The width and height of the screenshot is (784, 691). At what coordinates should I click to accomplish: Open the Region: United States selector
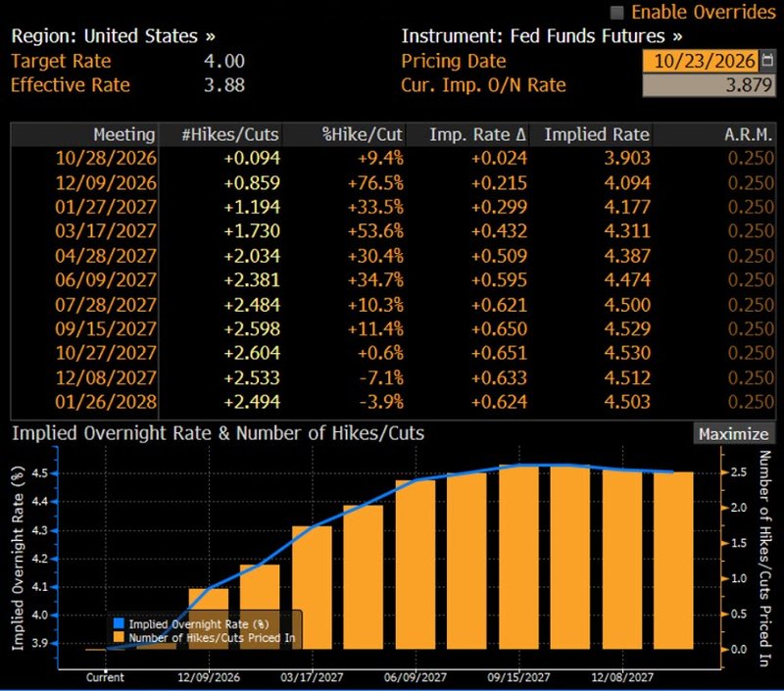(114, 36)
